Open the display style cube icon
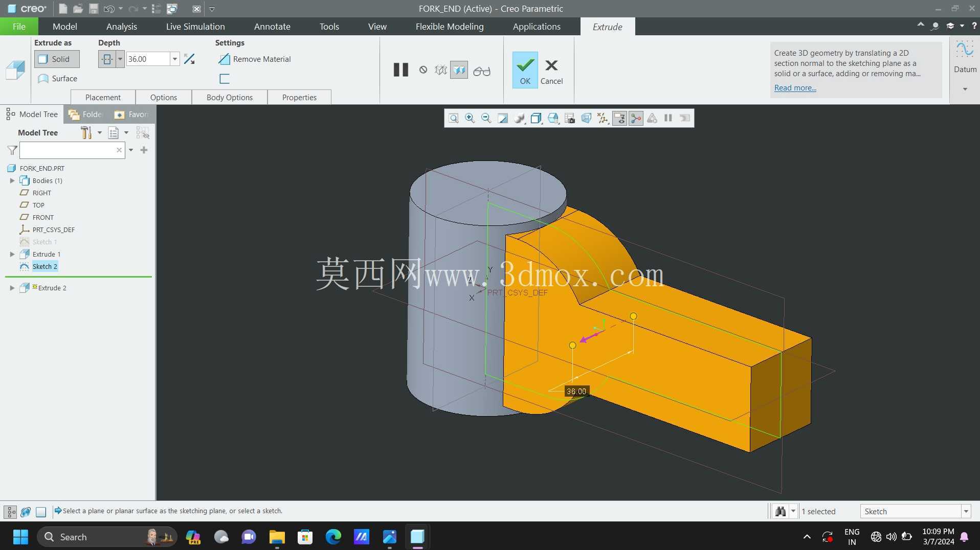 click(536, 119)
